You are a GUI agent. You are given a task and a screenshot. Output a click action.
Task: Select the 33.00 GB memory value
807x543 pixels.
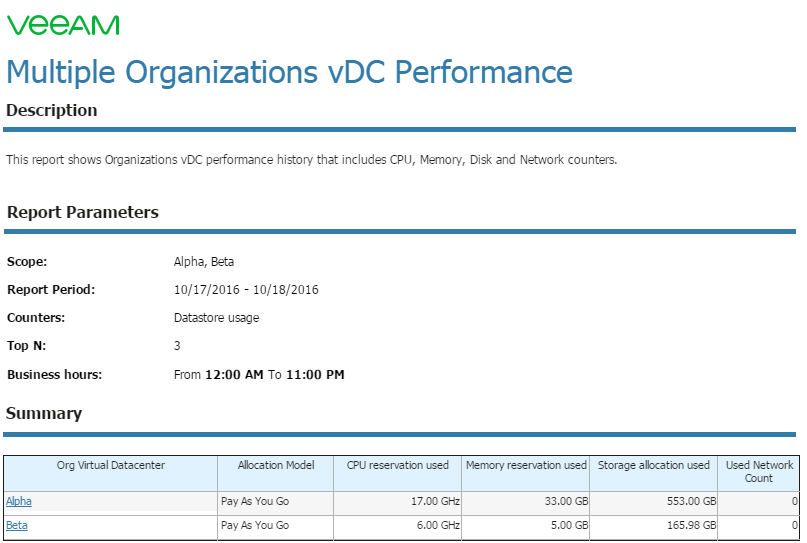click(566, 501)
